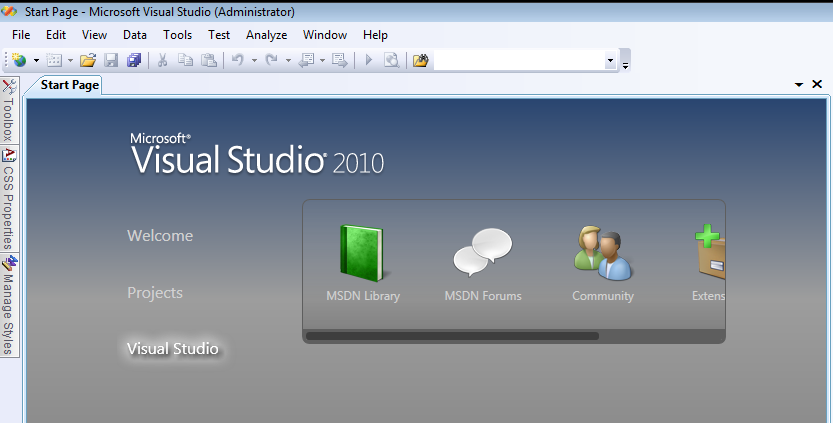Open the File menu
833x423 pixels.
tap(21, 35)
